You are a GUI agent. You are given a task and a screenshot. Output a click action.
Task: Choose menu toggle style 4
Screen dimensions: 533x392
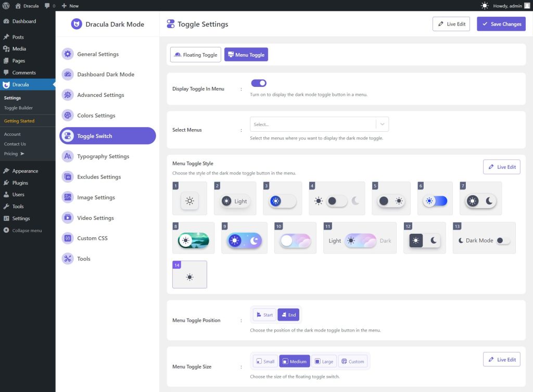[337, 198]
